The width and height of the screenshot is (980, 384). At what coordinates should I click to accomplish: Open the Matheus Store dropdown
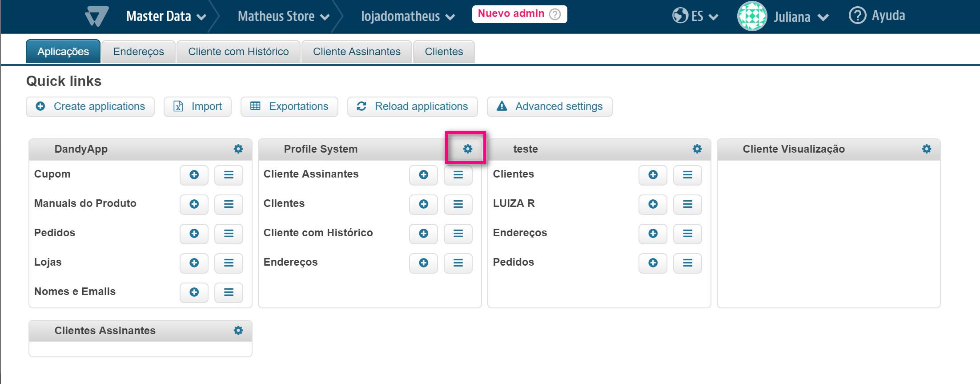[x=283, y=16]
